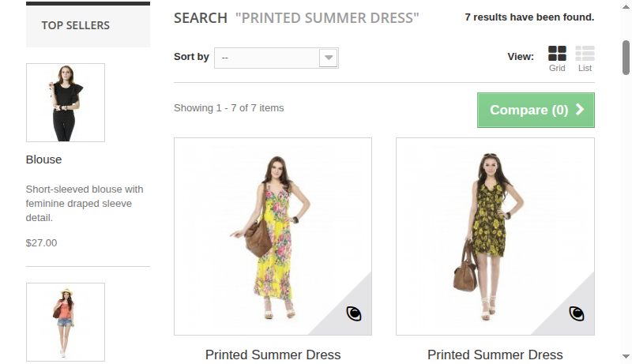
Task: Switch to Grid view icon
Action: 557,54
